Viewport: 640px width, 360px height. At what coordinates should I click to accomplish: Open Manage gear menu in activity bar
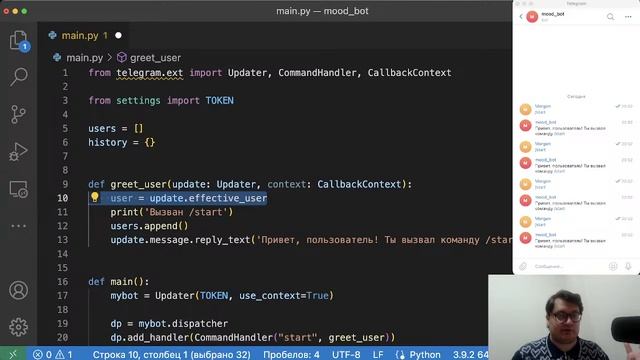tap(18, 327)
